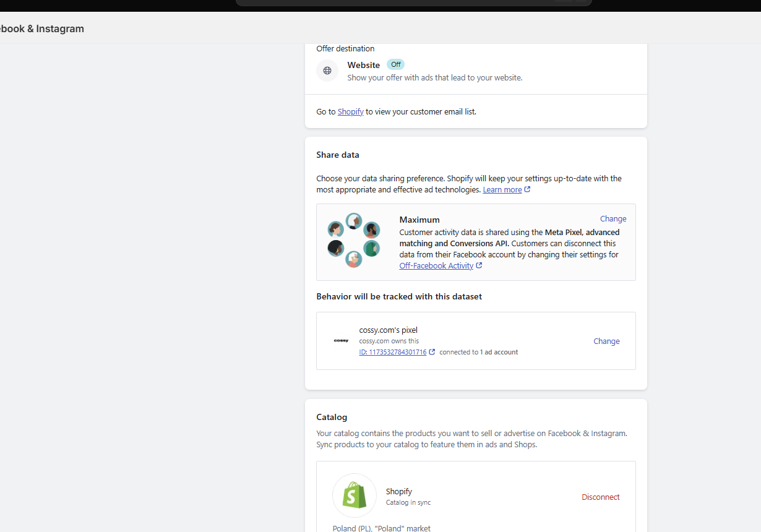Image resolution: width=761 pixels, height=532 pixels.
Task: Click the 'cossy.com's pixel' title
Action: click(x=389, y=330)
